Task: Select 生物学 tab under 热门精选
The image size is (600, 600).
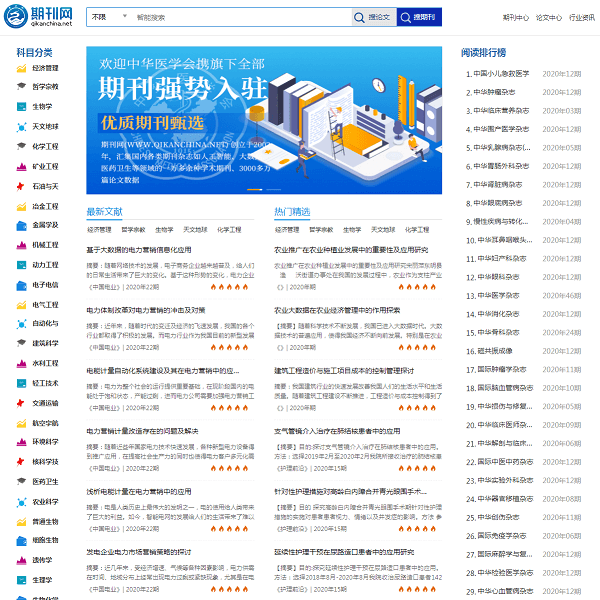Action: coord(352,230)
